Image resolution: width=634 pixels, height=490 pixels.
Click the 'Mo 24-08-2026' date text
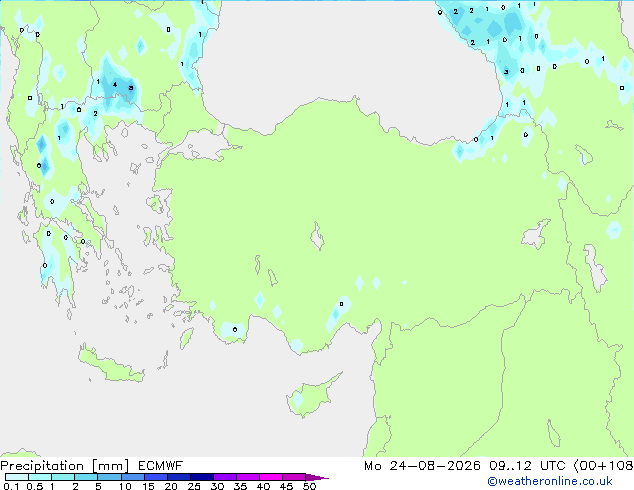[422, 466]
